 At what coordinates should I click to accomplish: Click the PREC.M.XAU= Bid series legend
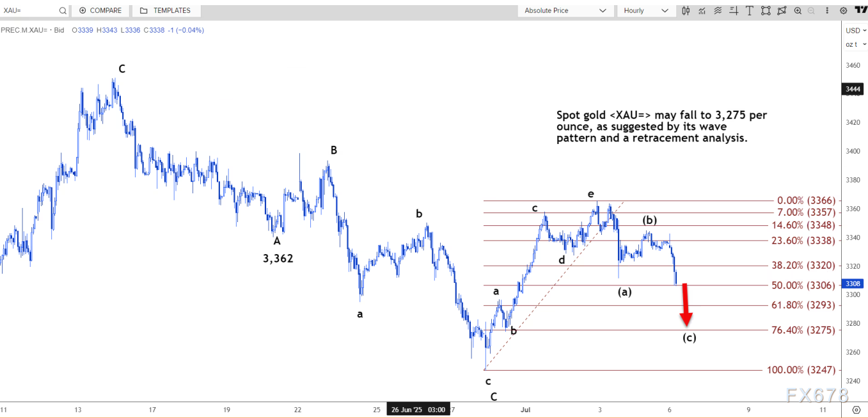click(x=32, y=30)
